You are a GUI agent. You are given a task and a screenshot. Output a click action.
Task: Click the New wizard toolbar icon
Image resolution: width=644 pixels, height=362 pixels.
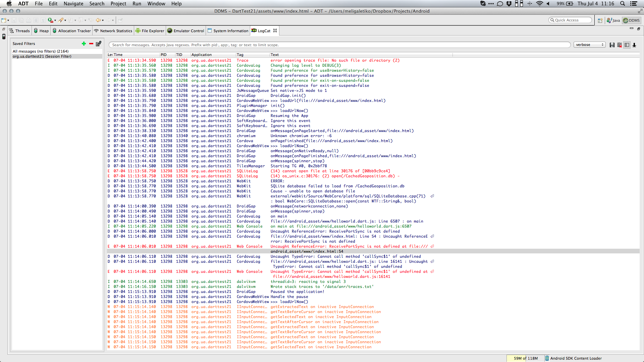(x=4, y=20)
